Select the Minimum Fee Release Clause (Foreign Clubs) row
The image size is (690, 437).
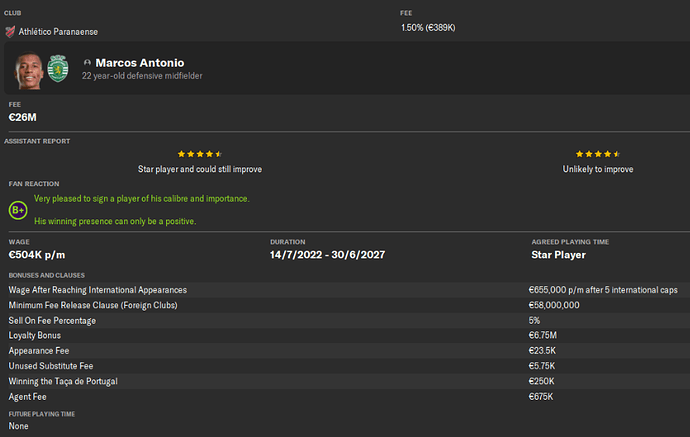pos(347,305)
